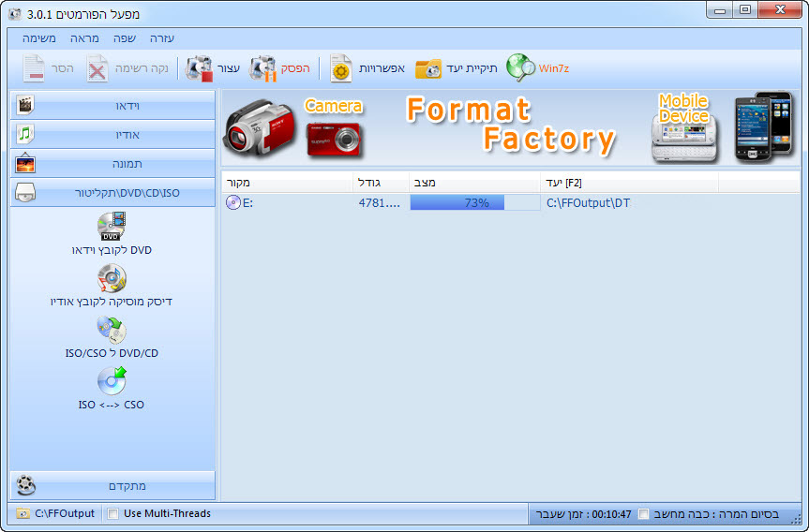The image size is (809, 532).
Task: Close the Format Factory window
Action: tap(780, 9)
